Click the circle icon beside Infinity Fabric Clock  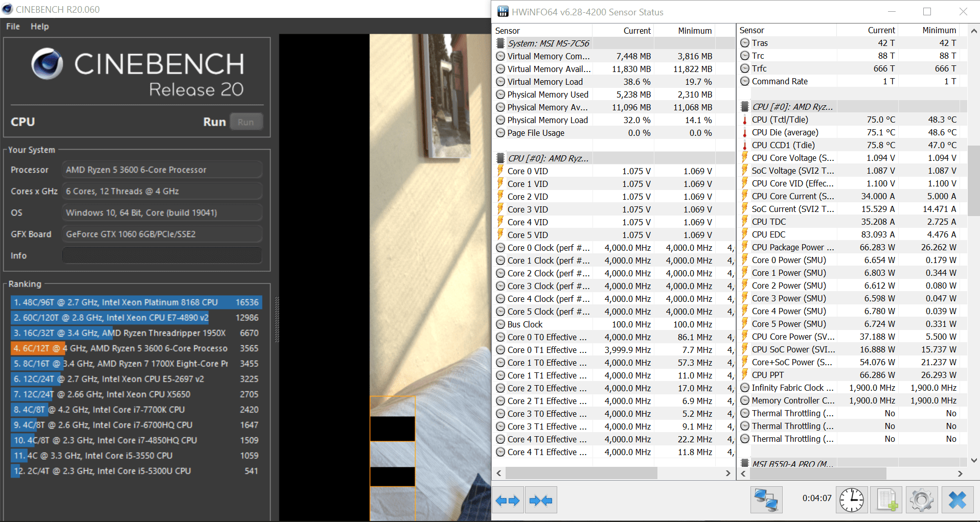pos(745,388)
